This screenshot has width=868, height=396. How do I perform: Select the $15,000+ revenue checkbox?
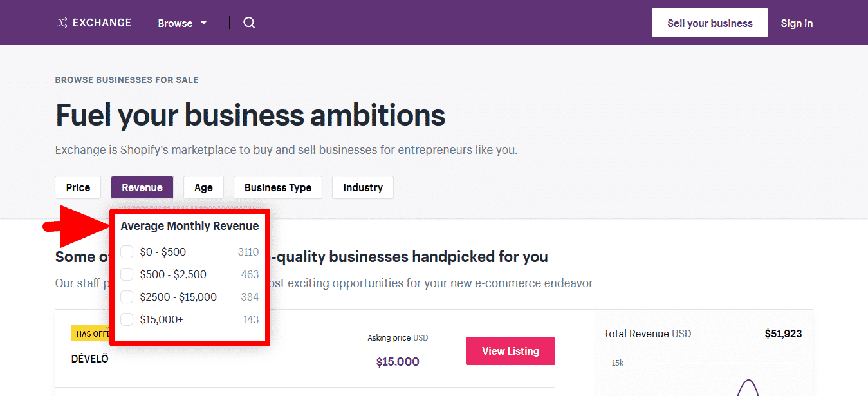[127, 319]
